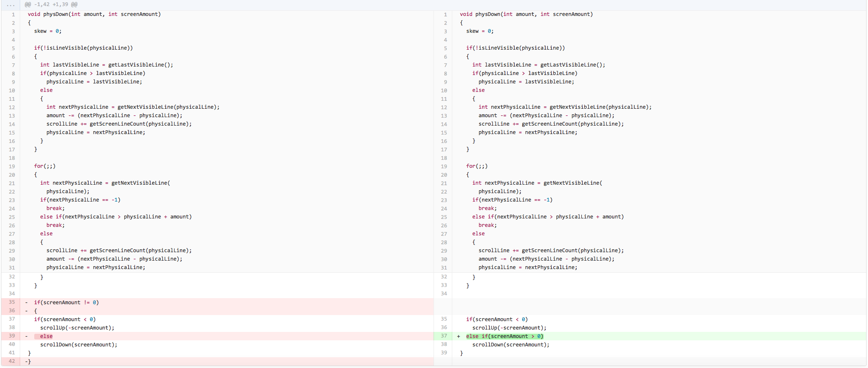Viewport: 868px width, 368px height.
Task: Click deleted line number 42 at bottom left
Action: pyautogui.click(x=12, y=361)
